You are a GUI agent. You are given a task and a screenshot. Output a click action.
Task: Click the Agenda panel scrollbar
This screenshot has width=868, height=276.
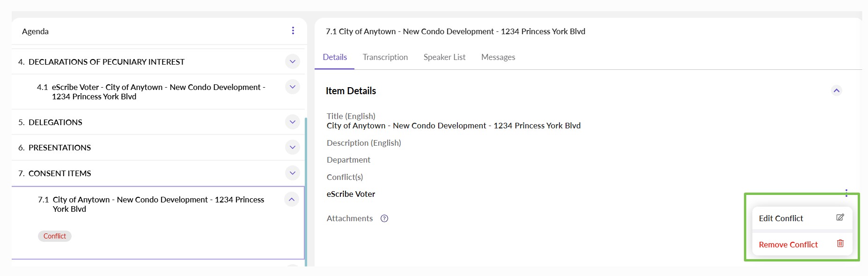306,192
